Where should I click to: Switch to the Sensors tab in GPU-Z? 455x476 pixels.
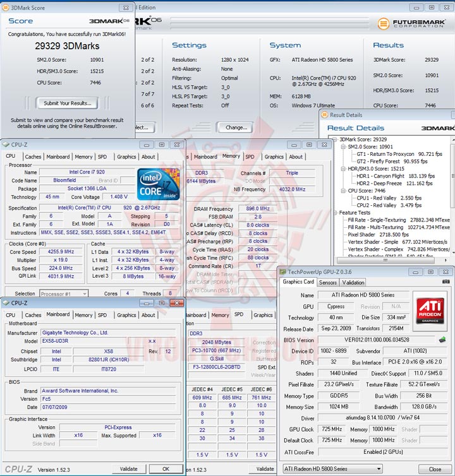tap(327, 282)
